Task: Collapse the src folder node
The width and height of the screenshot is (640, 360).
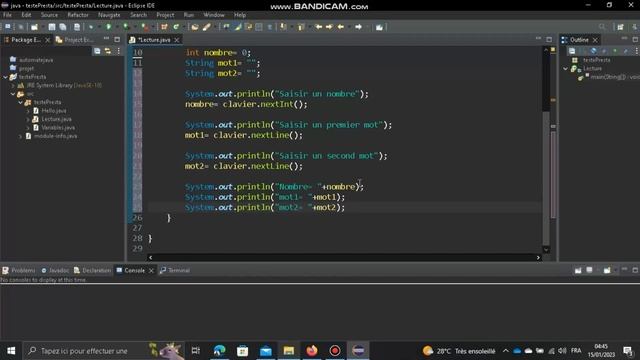Action: point(13,94)
